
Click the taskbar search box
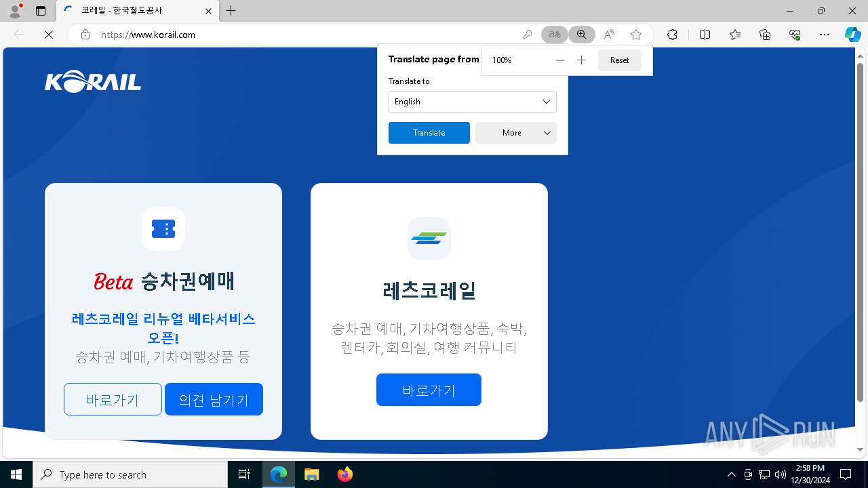click(x=130, y=474)
